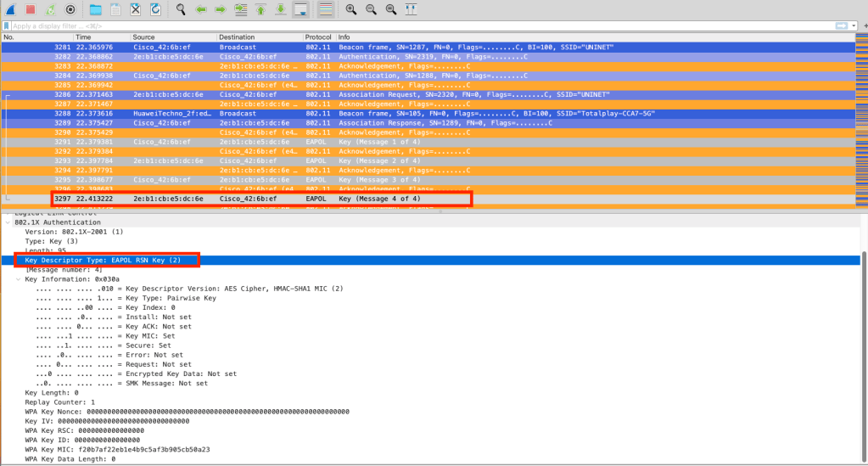Click the Find packet magnifier icon
This screenshot has width=868, height=466.
pos(182,9)
